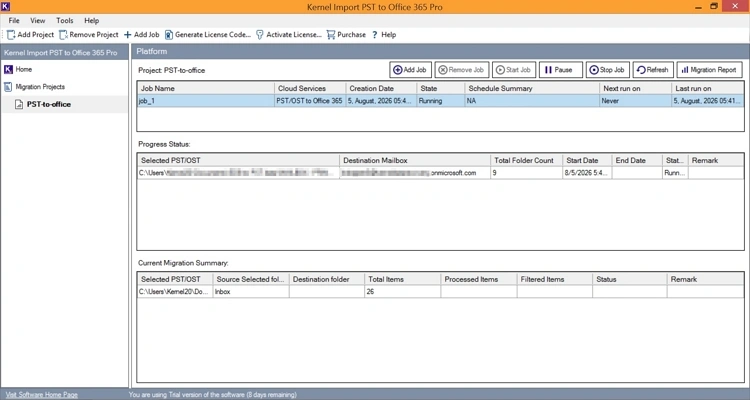
Task: Open the Tools menu
Action: [x=65, y=21]
